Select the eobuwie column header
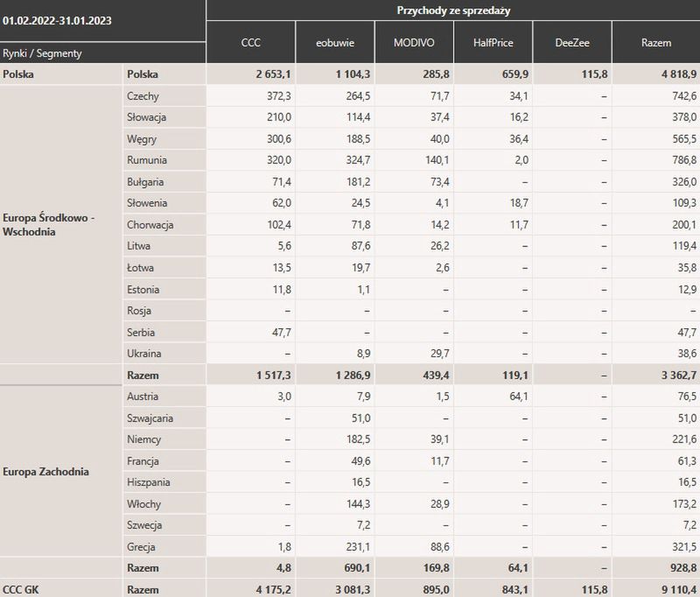 [x=335, y=42]
